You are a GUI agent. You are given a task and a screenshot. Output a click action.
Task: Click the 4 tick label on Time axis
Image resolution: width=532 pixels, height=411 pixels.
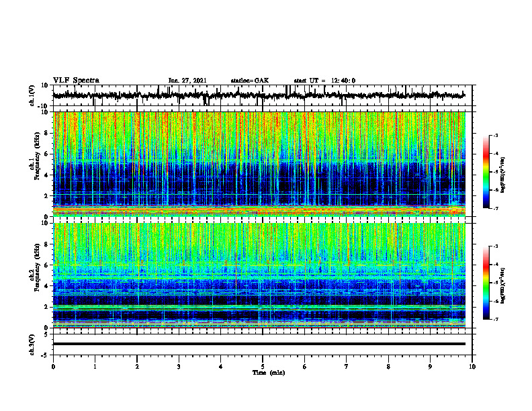[x=221, y=367]
